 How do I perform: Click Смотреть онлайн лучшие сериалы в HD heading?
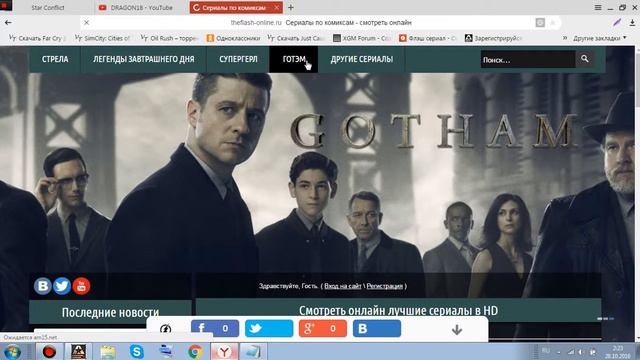point(398,311)
